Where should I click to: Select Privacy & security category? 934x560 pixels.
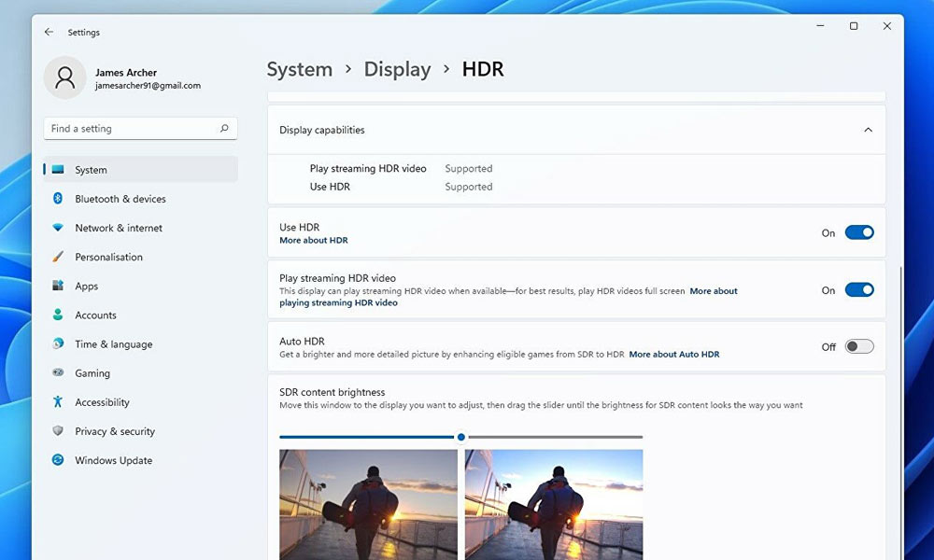[x=141, y=431]
